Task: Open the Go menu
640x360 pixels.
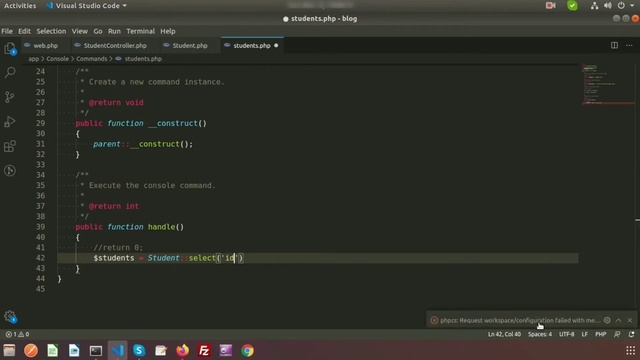Action: [98, 31]
